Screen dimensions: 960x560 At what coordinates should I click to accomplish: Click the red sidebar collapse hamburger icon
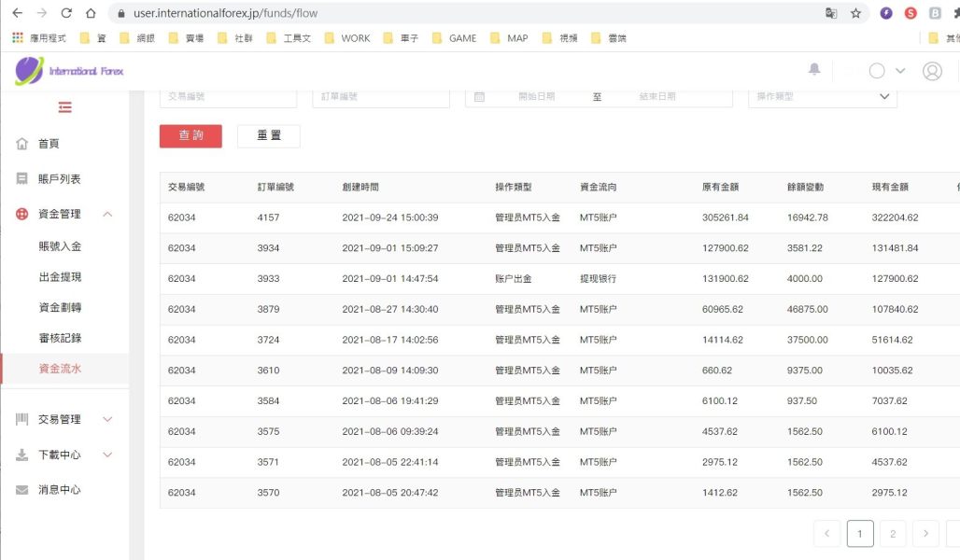coord(64,107)
